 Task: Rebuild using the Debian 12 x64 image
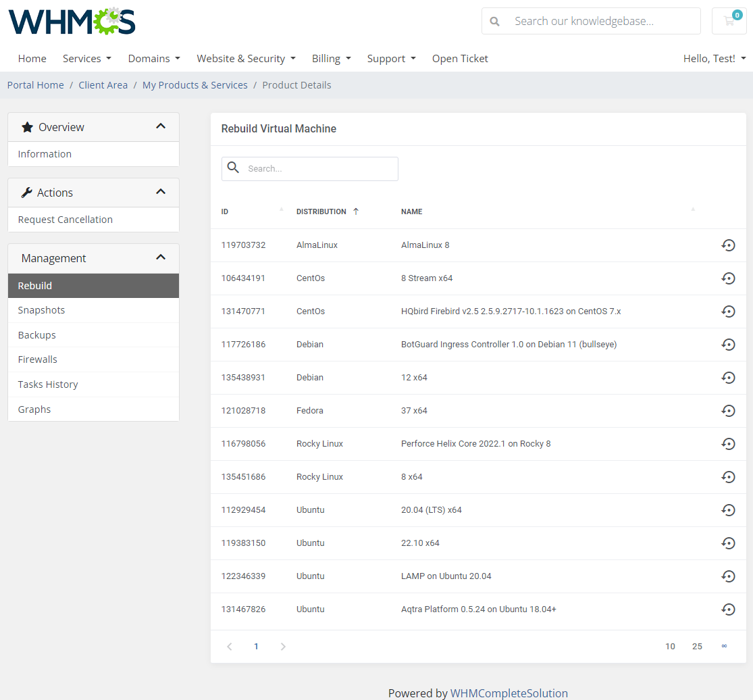pyautogui.click(x=728, y=377)
